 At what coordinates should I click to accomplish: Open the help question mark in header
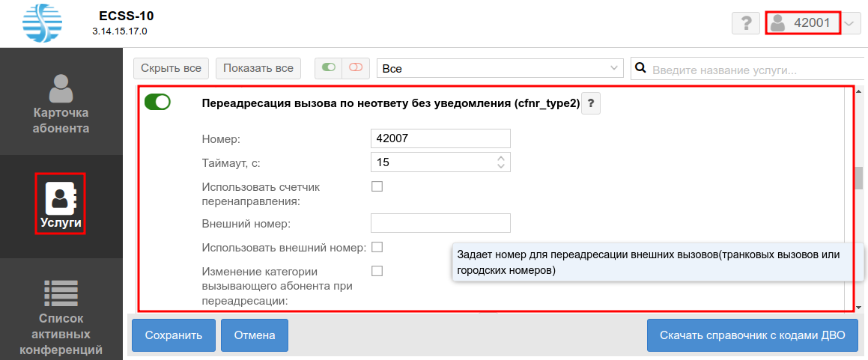(x=745, y=23)
